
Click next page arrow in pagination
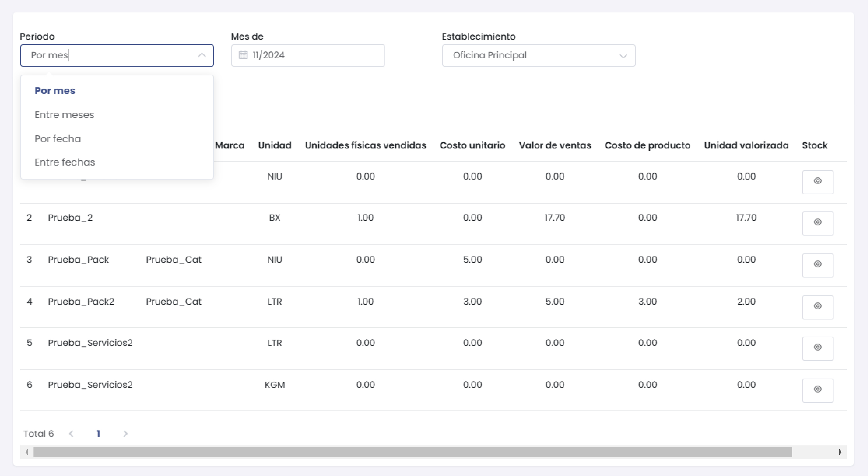point(125,434)
